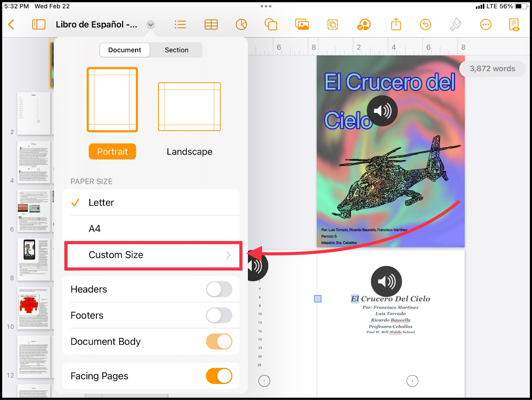
Task: Open the collaboration icon
Action: (x=364, y=25)
